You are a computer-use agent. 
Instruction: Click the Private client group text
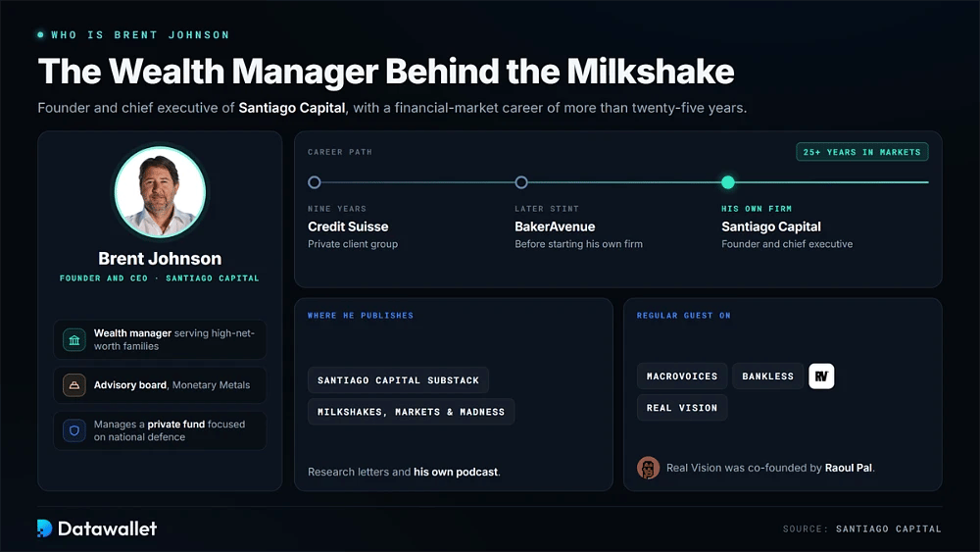click(353, 244)
